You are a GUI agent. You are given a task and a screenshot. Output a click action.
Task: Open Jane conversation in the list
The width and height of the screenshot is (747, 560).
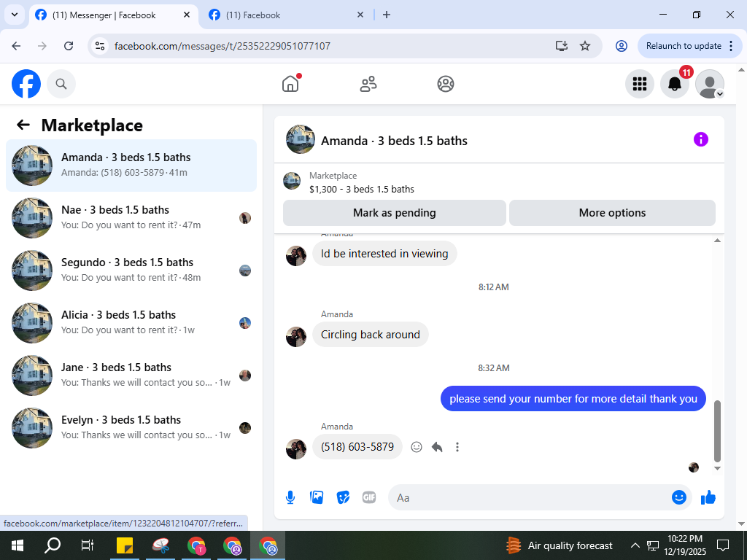click(131, 375)
